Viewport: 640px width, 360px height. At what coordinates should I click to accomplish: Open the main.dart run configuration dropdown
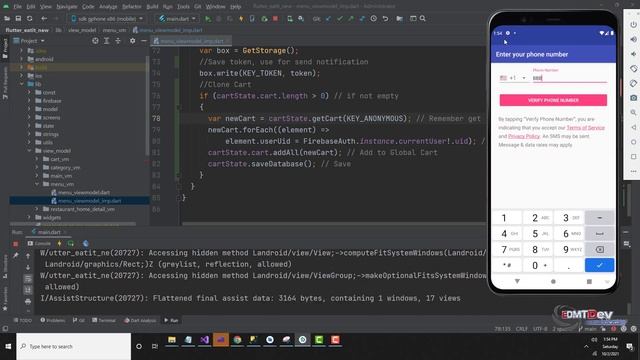(x=177, y=19)
